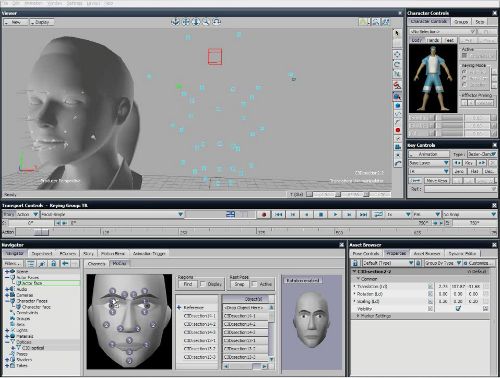Image resolution: width=500 pixels, height=378 pixels.
Task: Select the first Keying Mode radio button
Action: point(464,72)
